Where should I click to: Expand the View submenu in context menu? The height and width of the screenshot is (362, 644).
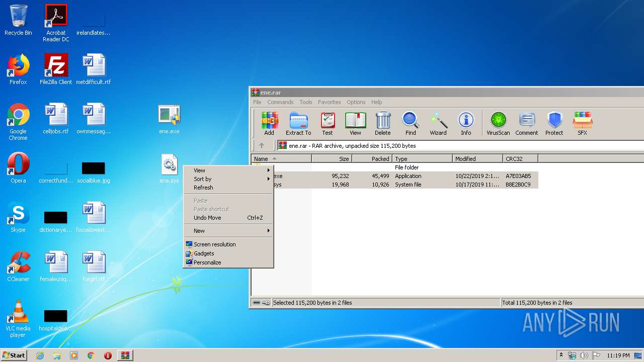point(228,170)
